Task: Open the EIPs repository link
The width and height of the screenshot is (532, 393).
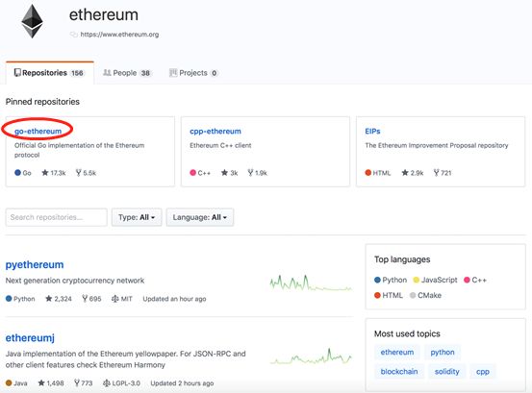Action: click(x=372, y=131)
